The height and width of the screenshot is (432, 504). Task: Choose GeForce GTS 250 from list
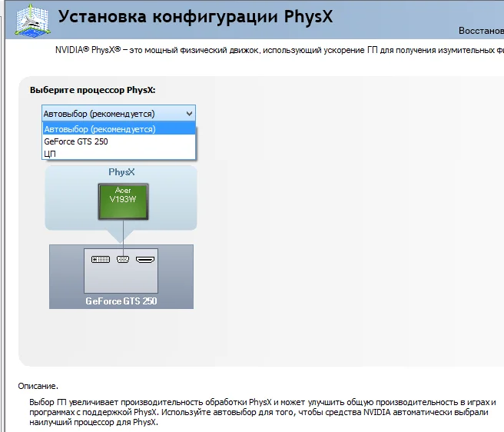click(x=119, y=141)
